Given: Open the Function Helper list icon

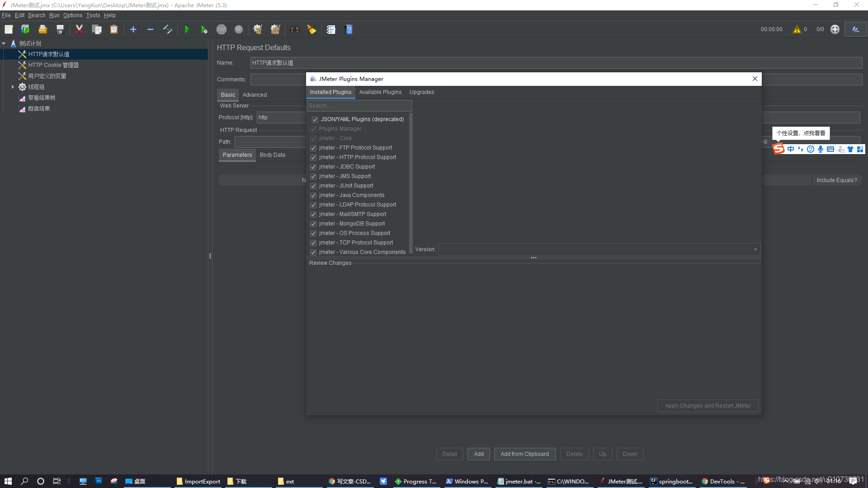Looking at the screenshot, I should (331, 30).
